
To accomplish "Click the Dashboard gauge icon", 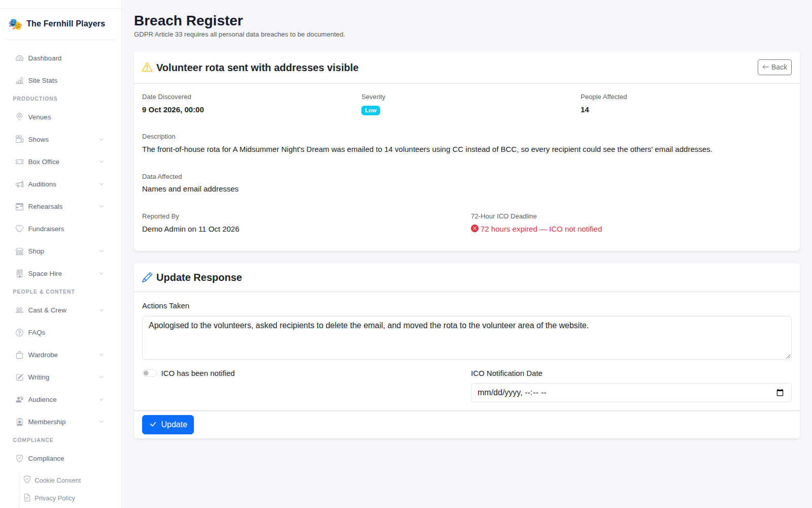I will coord(19,58).
